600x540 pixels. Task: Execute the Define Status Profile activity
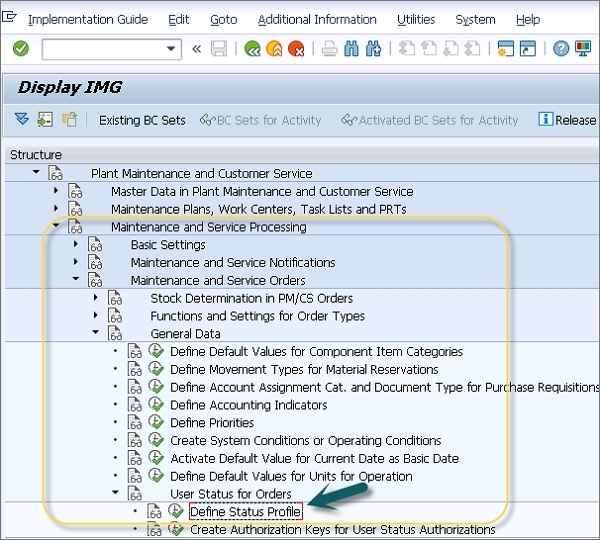176,511
